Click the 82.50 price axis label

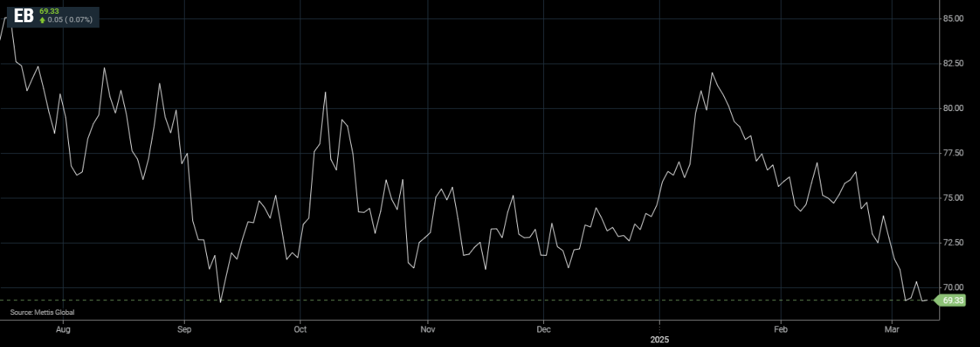(x=953, y=64)
